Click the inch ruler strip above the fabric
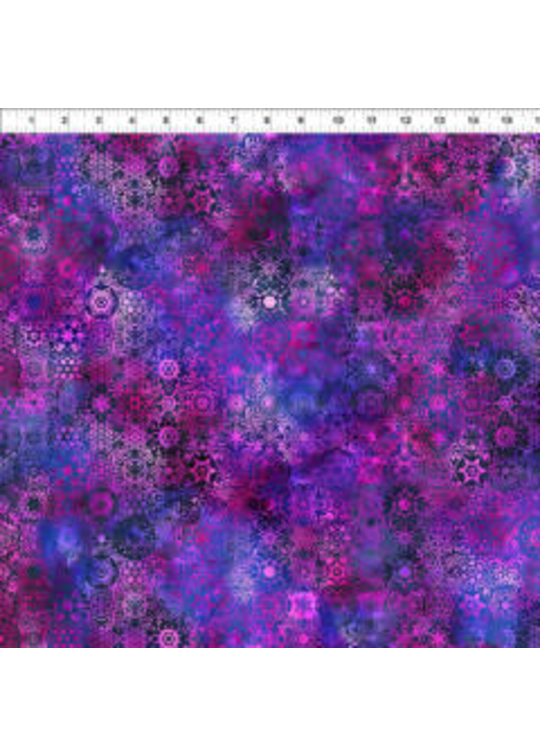The width and height of the screenshot is (540, 756). 270,120
